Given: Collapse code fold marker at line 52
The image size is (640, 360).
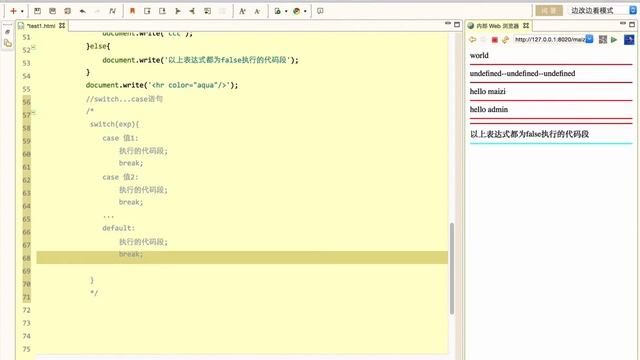Looking at the screenshot, I should pos(33,47).
